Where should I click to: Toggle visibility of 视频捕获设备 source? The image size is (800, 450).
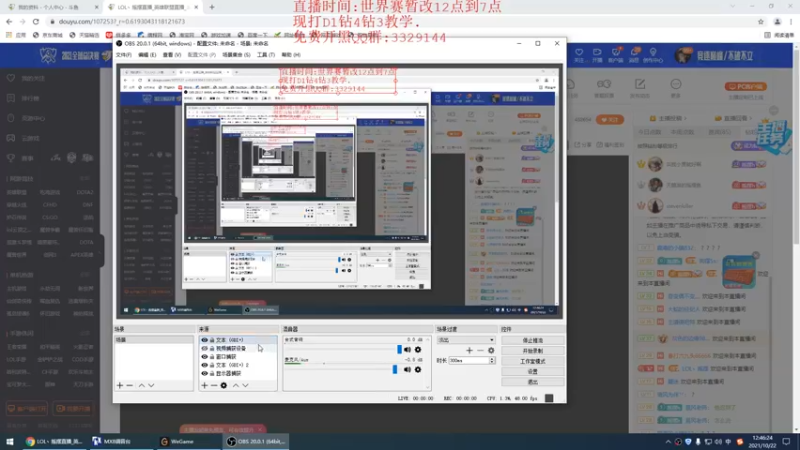coord(205,348)
